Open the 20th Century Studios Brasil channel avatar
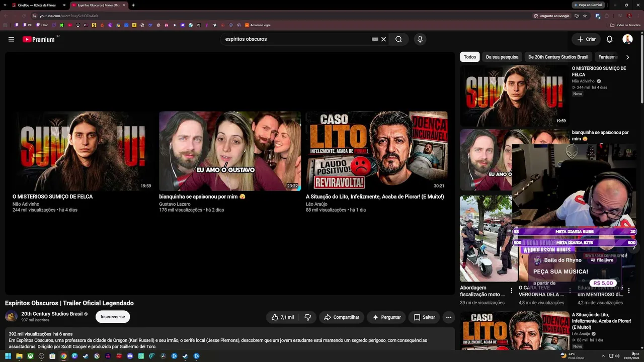The width and height of the screenshot is (644, 362). [x=11, y=317]
